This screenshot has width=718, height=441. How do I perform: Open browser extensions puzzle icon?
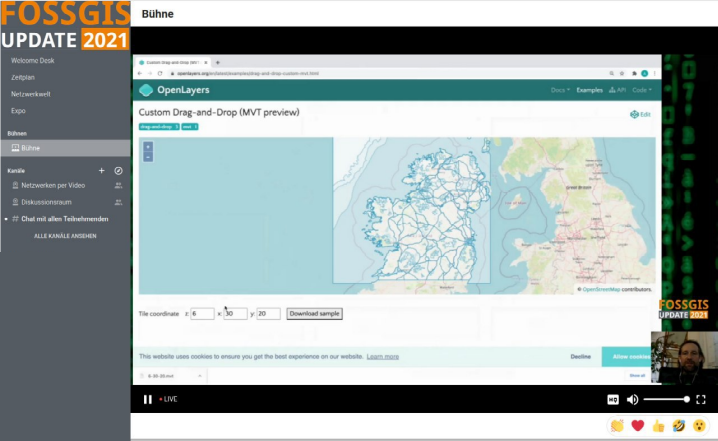point(634,73)
